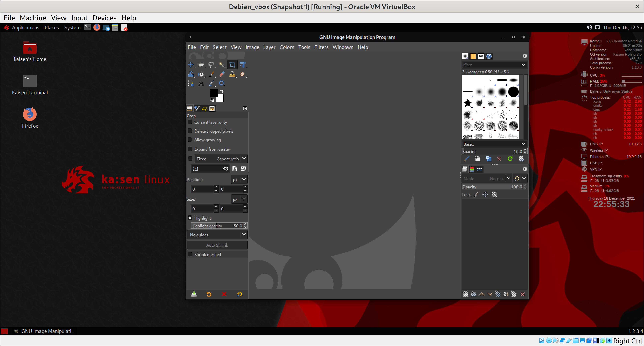Swap foreground and background colors
Screen dimensions: 644x346
[x=222, y=91]
